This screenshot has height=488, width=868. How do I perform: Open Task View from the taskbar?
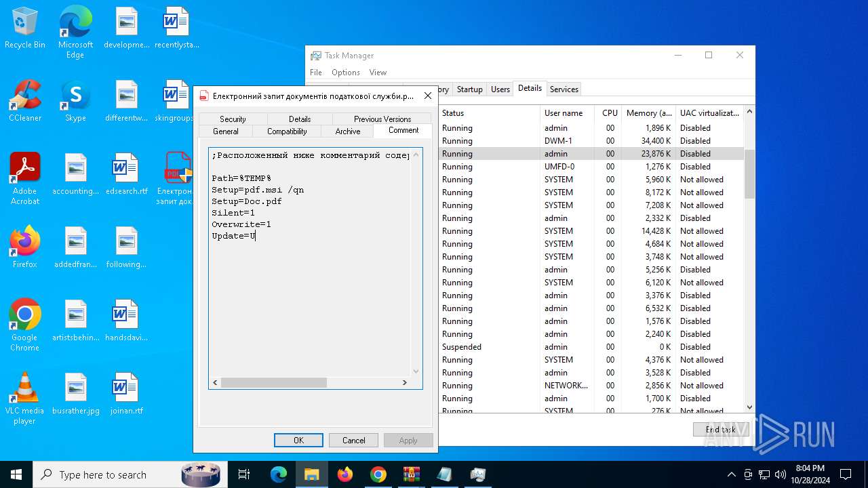point(244,474)
